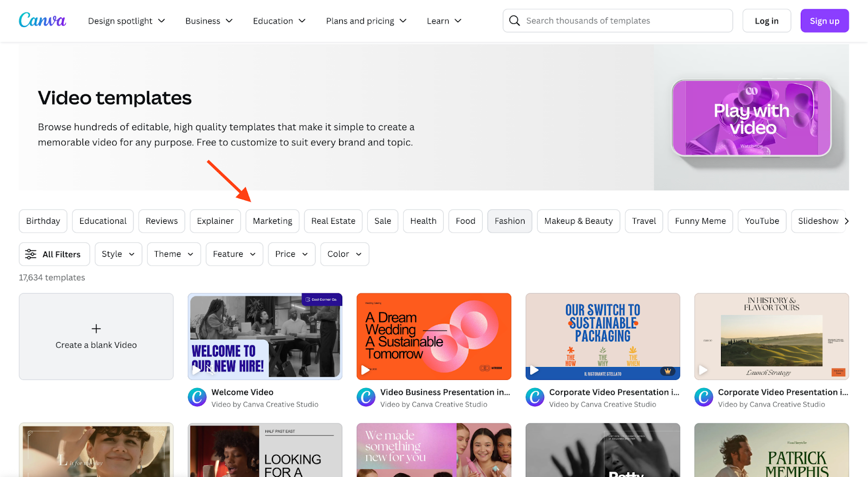
Task: Open the Style filter dropdown
Action: (118, 254)
